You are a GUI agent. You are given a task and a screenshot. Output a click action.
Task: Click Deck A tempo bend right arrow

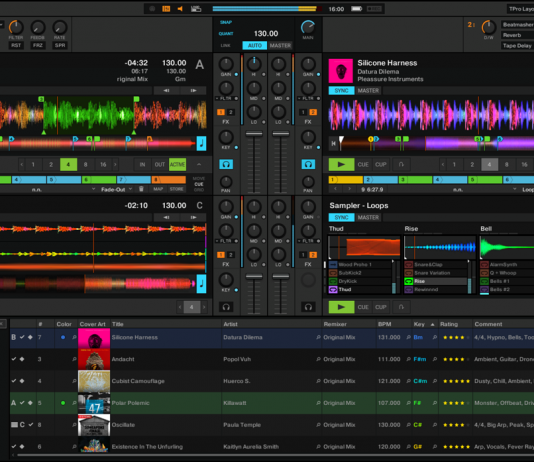193,91
